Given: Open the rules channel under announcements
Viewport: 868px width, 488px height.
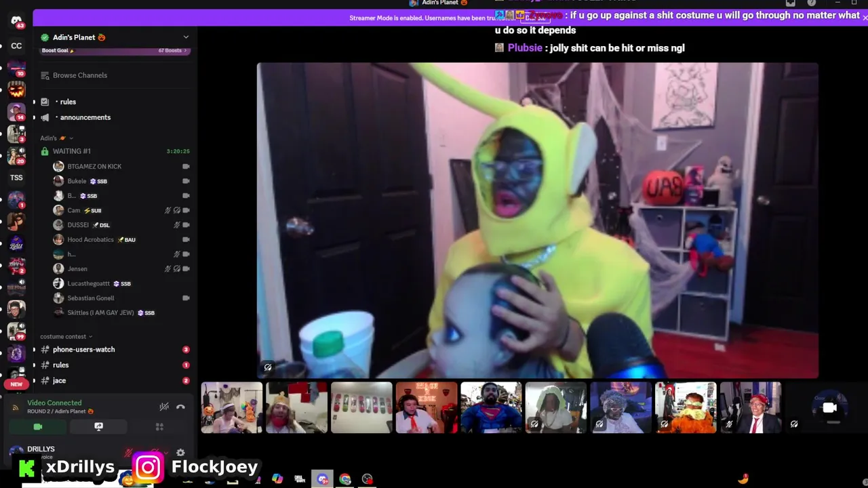Looking at the screenshot, I should pos(68,102).
